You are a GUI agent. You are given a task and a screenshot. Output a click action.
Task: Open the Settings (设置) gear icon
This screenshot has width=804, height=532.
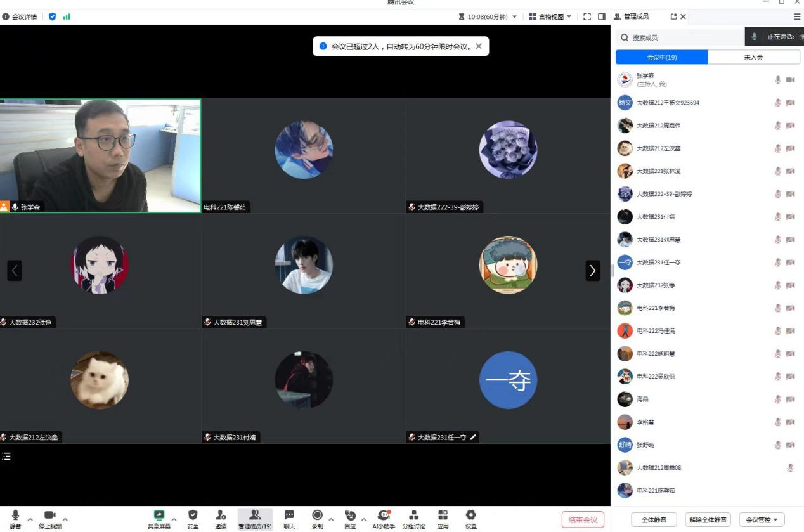[470, 516]
